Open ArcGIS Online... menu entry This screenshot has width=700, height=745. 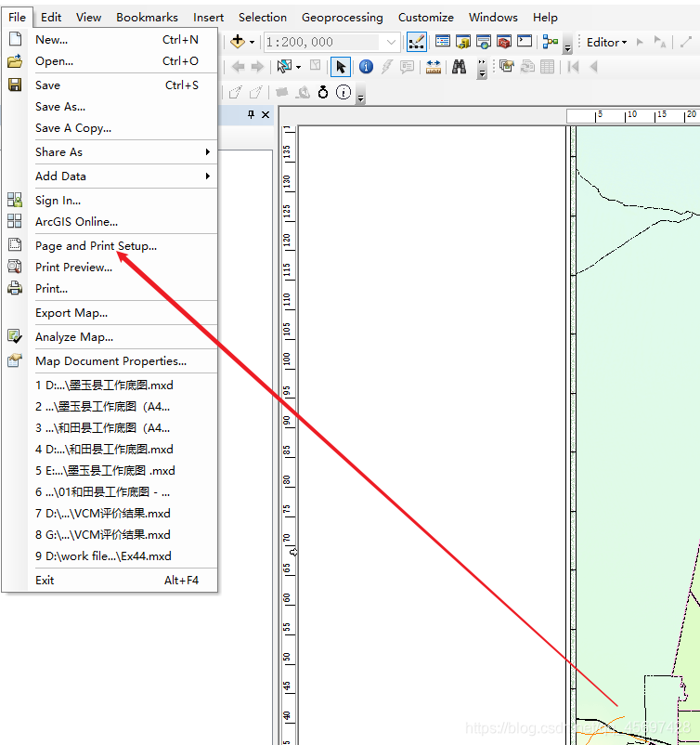click(110, 222)
